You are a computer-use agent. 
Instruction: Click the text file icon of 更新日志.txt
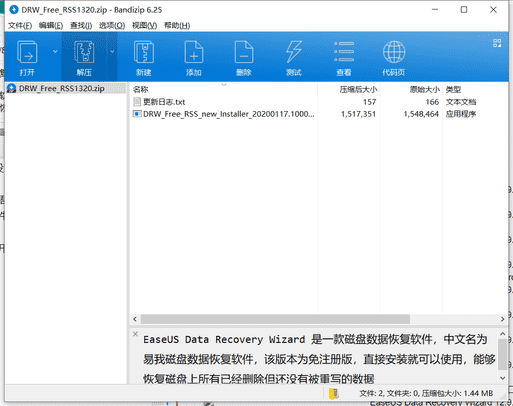point(137,102)
